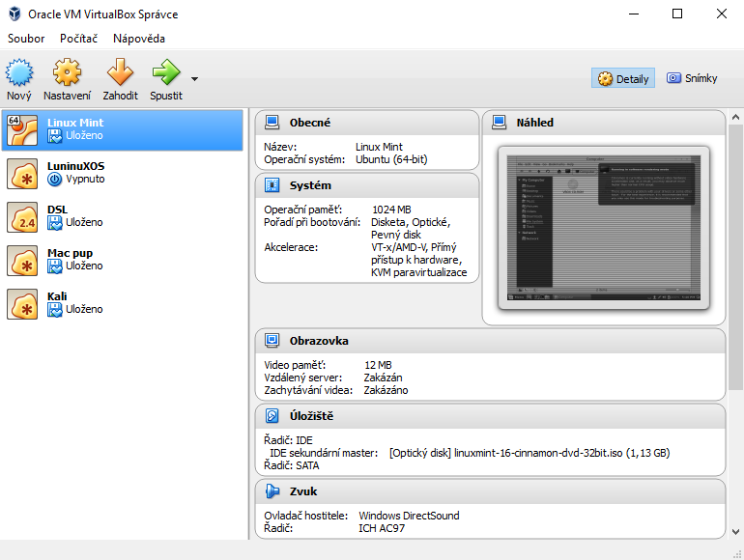The width and height of the screenshot is (744, 560).
Task: Click the saved-state icon under Linux Mint
Action: [54, 136]
